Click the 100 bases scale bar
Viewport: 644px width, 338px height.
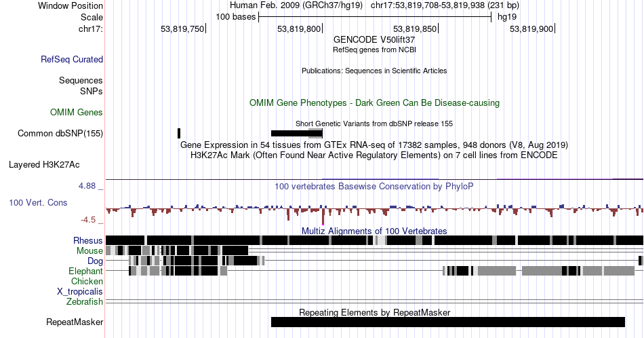375,17
